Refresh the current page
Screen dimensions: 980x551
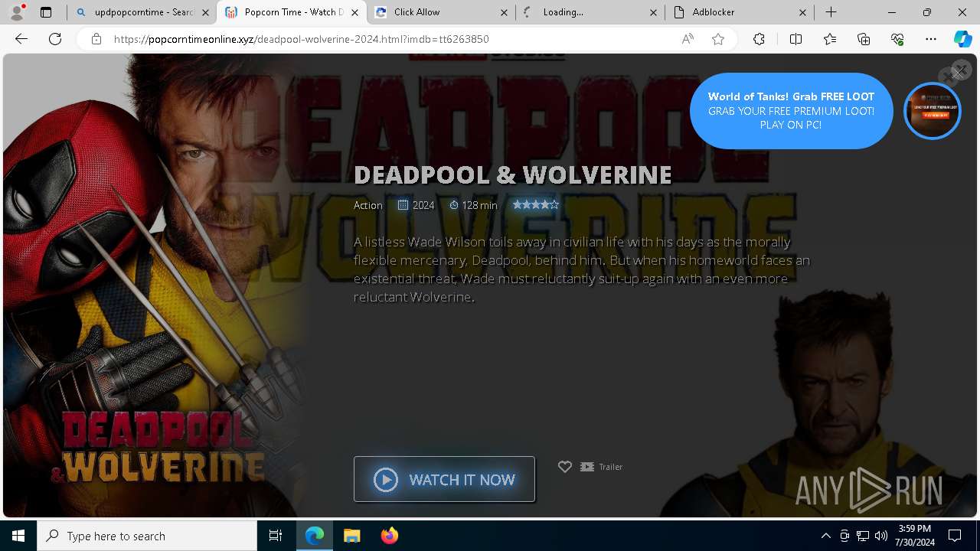pos(55,39)
